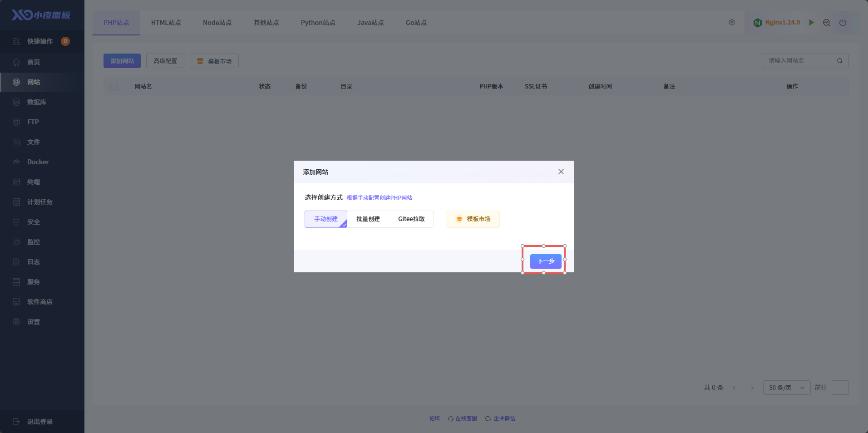The width and height of the screenshot is (868, 433).
Task: Select the 手动创建 creation option
Action: pyautogui.click(x=325, y=219)
